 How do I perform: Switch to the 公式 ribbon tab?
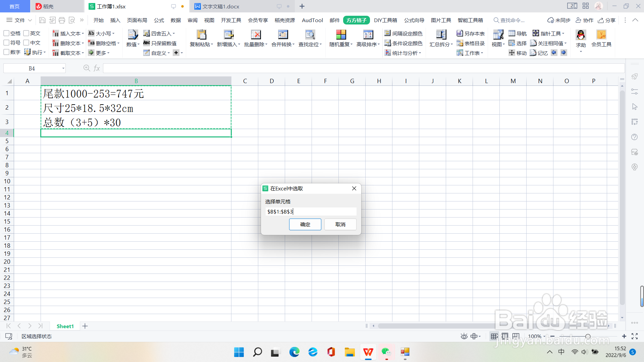159,20
